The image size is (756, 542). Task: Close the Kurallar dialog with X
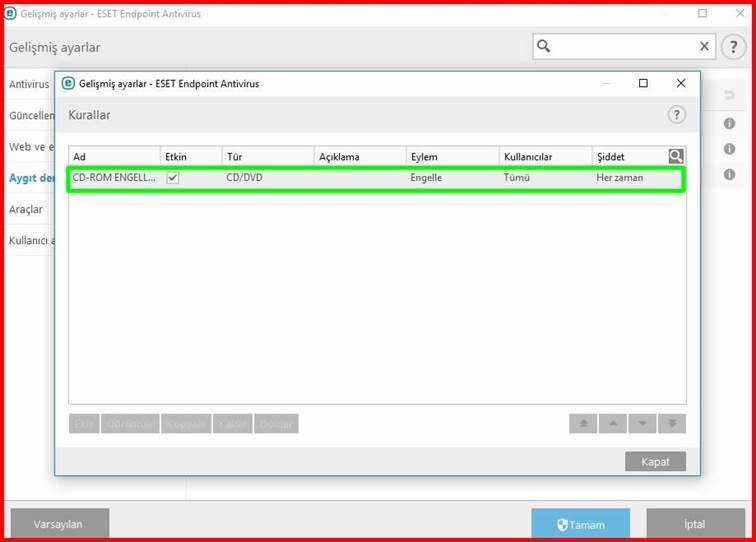[x=681, y=83]
